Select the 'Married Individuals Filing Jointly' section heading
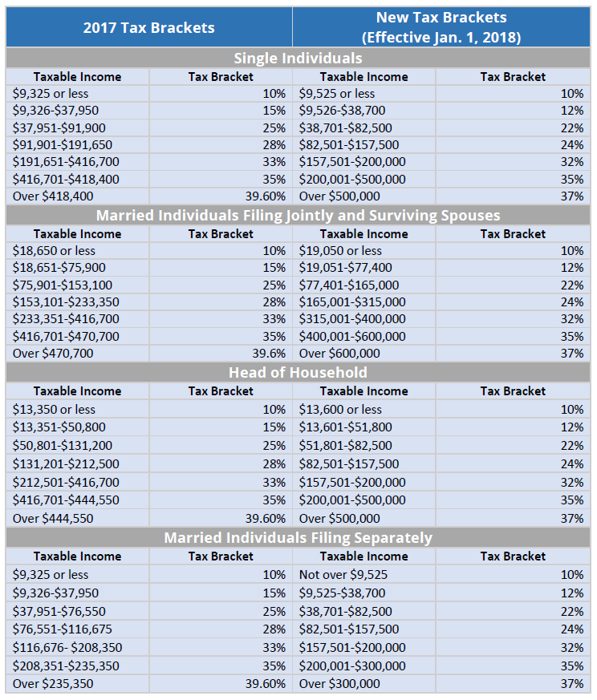This screenshot has height=700, width=597. pos(298,215)
